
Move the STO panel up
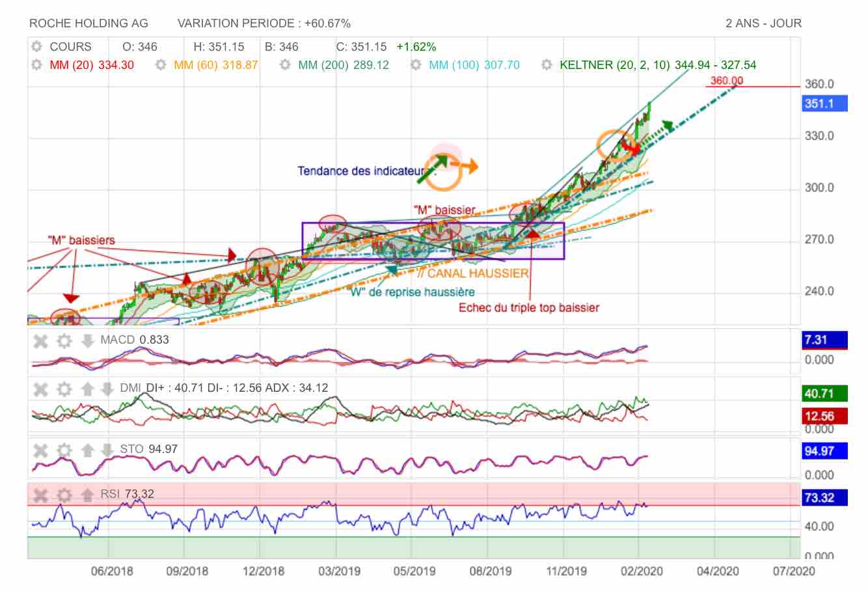pyautogui.click(x=87, y=450)
